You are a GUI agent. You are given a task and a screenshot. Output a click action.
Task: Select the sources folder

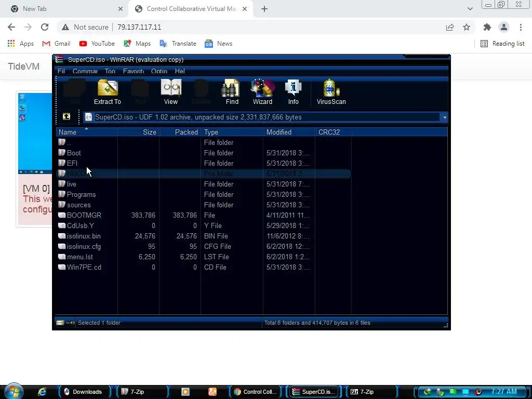(x=204, y=205)
